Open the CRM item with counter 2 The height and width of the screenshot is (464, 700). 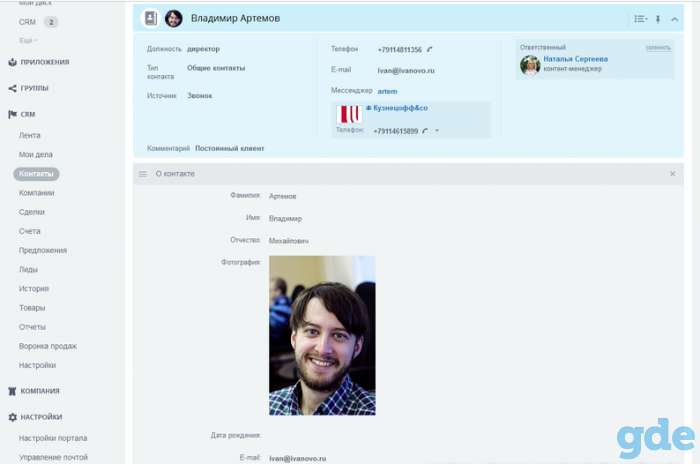tap(27, 22)
